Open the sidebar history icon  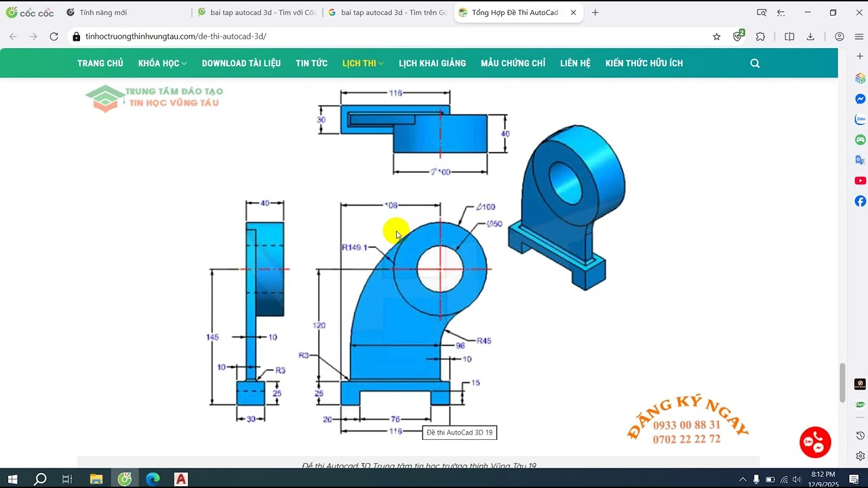[x=860, y=435]
